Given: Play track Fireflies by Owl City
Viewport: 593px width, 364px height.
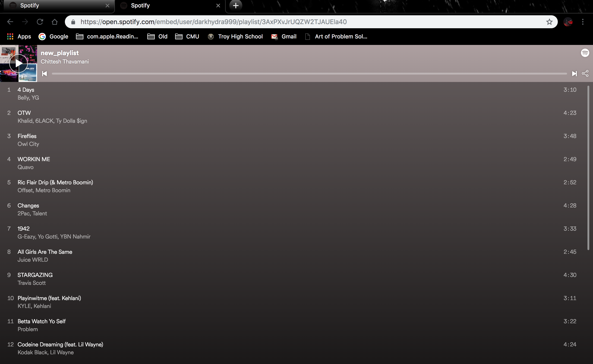Looking at the screenshot, I should tap(27, 136).
